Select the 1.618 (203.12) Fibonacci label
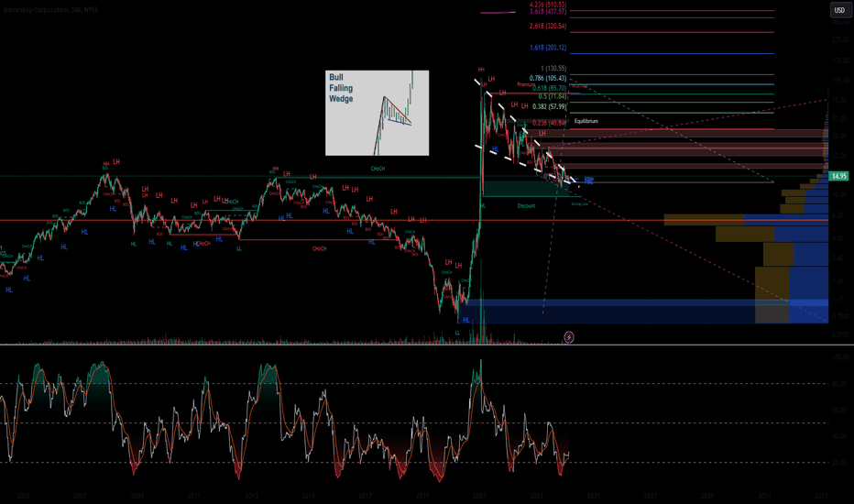Screen dimensions: 854x504 click(548, 48)
